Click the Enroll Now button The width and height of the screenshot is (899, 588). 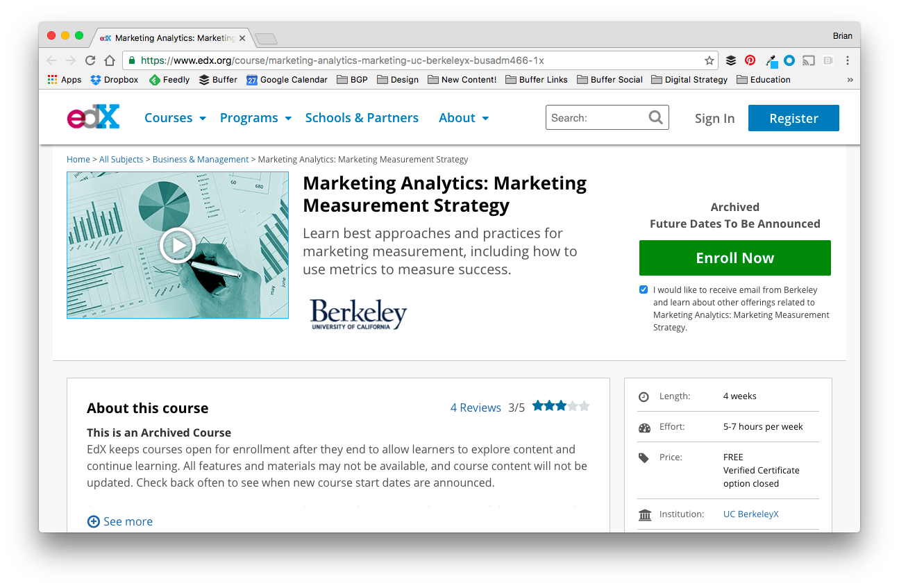(734, 258)
